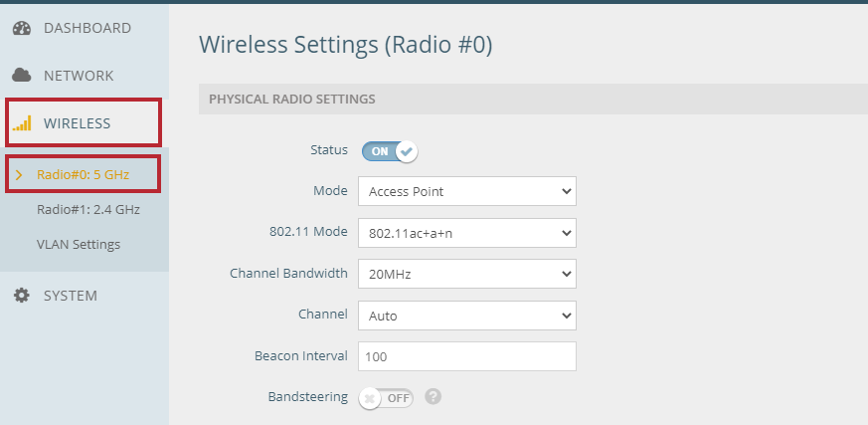Open the Channel Bandwidth 20MHz dropdown
This screenshot has height=425, width=868.
[x=466, y=274]
